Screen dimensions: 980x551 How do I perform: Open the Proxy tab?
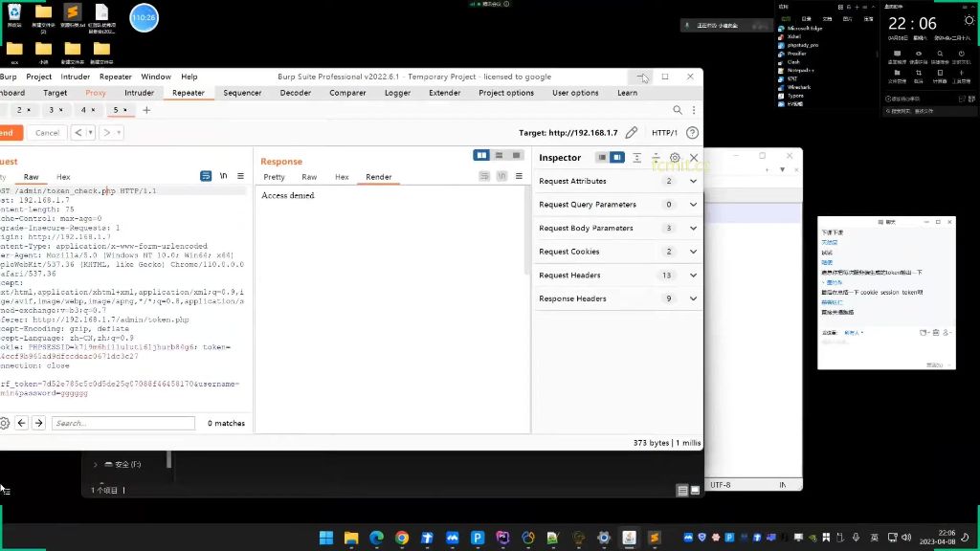tap(96, 93)
